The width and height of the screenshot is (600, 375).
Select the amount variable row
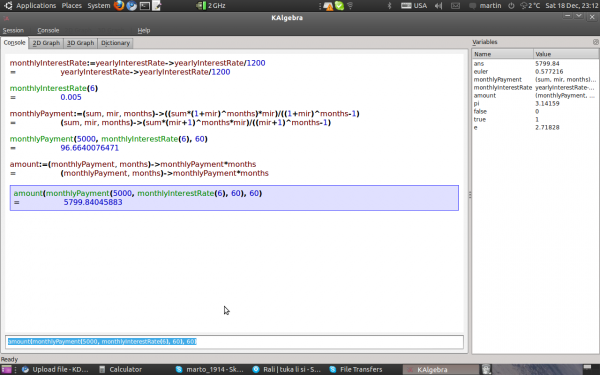(535, 96)
